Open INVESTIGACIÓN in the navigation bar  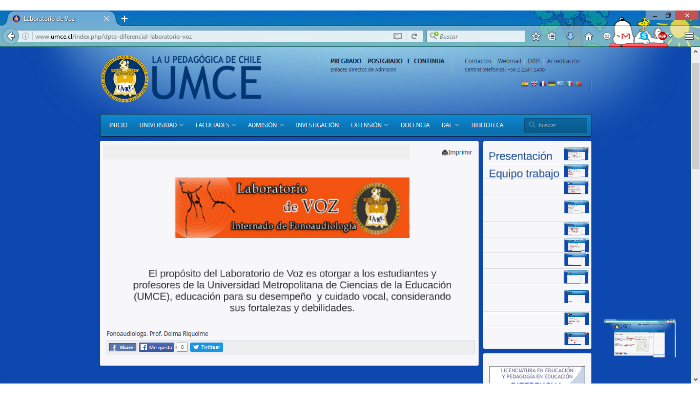pyautogui.click(x=317, y=125)
